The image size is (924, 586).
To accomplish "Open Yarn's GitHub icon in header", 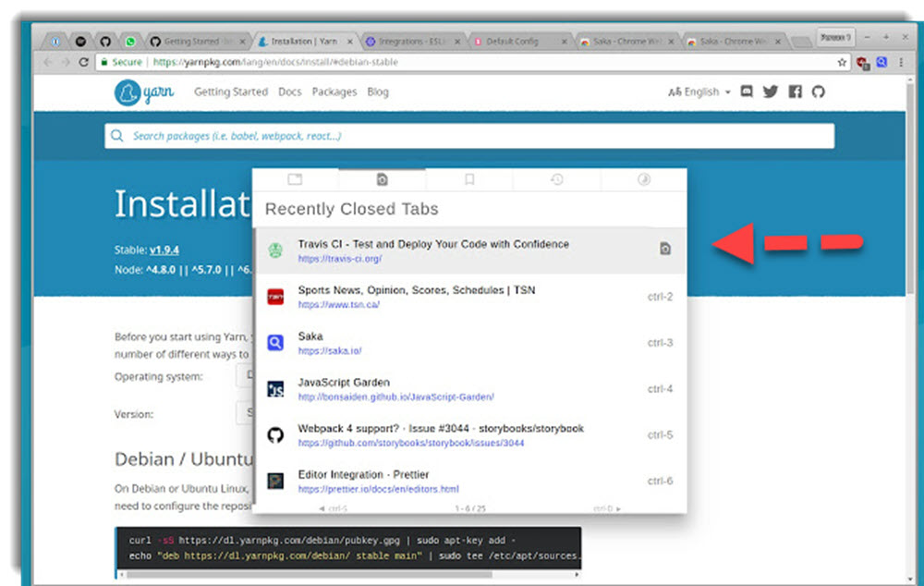I will [x=818, y=92].
